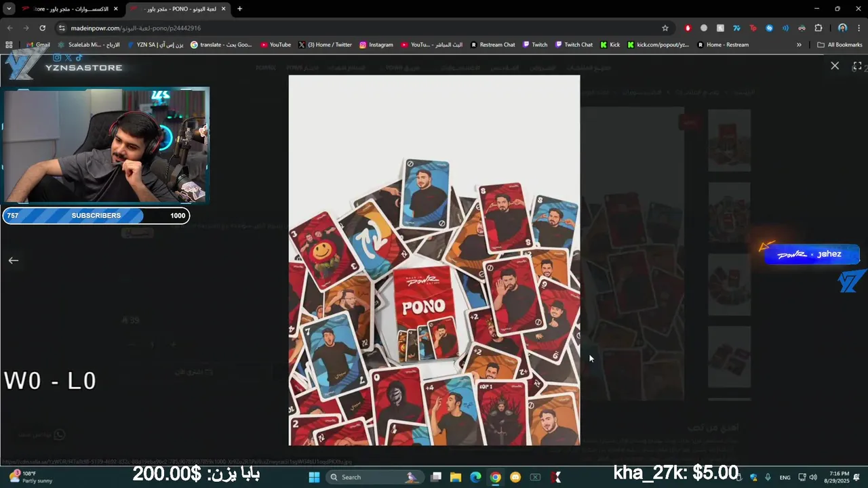Close the product image lightbox
The width and height of the screenshot is (868, 488).
click(x=835, y=66)
